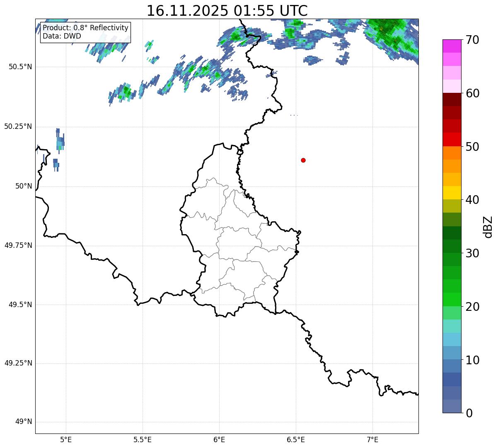The width and height of the screenshot is (498, 448).
Task: Click the 49.5°N latitude label
Action: pyautogui.click(x=20, y=305)
